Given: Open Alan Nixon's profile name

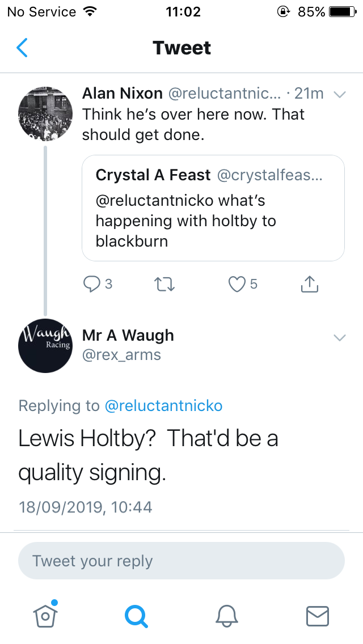Looking at the screenshot, I should coord(123,94).
